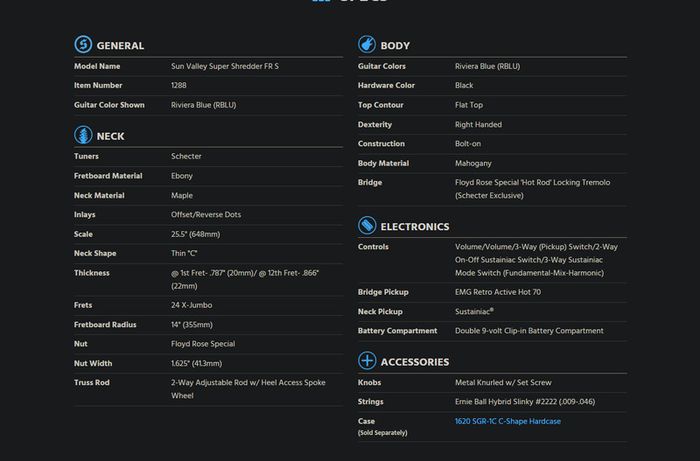Select the GENERAL section heading
This screenshot has width=700, height=461.
120,46
